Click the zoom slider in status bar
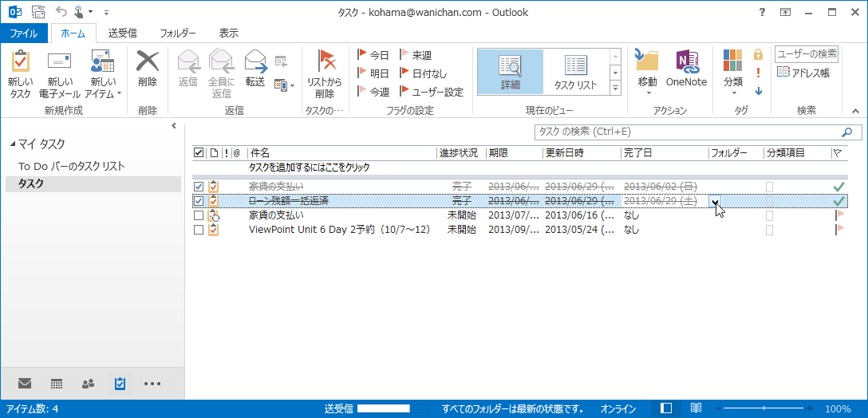 tap(763, 409)
